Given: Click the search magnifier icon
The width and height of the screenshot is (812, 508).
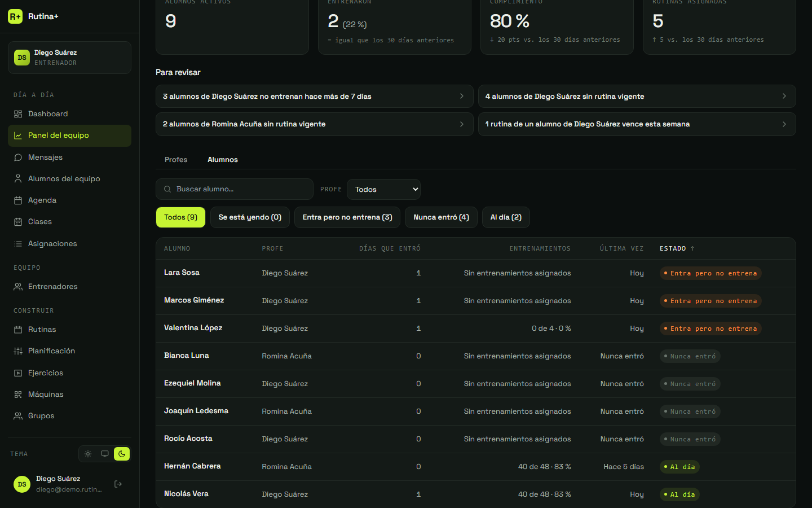Looking at the screenshot, I should [x=167, y=189].
